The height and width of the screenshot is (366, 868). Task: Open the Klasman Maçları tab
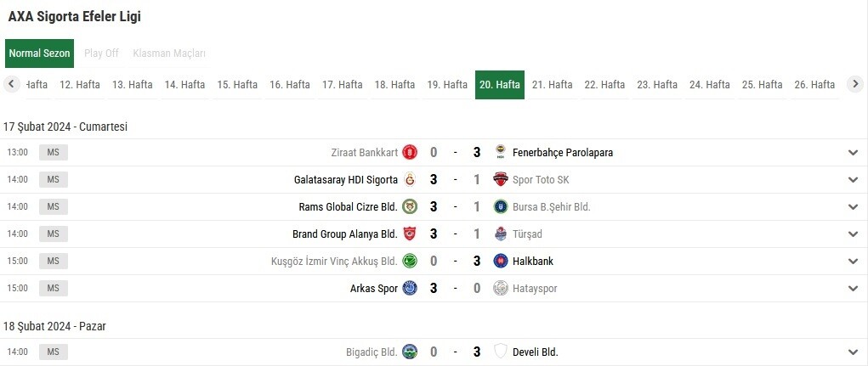pyautogui.click(x=169, y=53)
